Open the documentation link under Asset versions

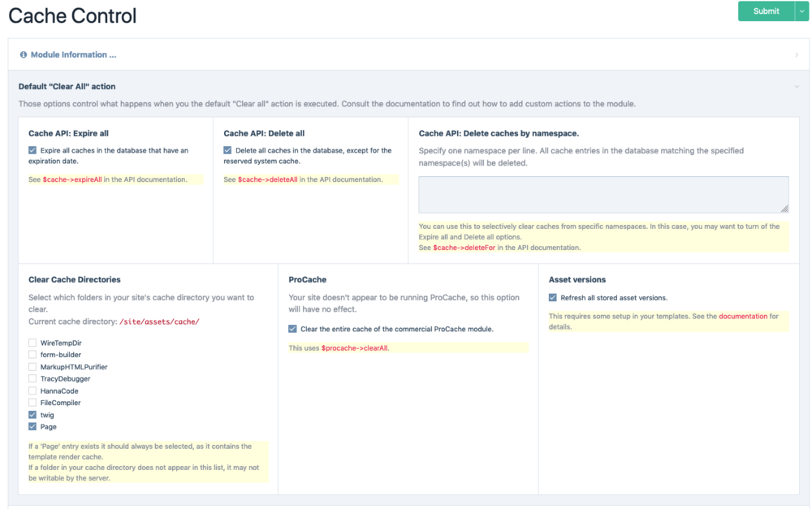point(742,317)
